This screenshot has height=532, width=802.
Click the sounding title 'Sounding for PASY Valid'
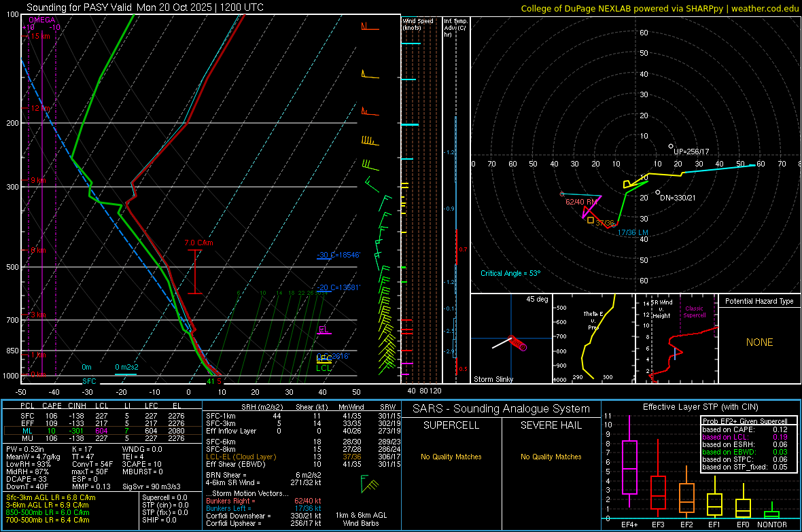pos(80,7)
